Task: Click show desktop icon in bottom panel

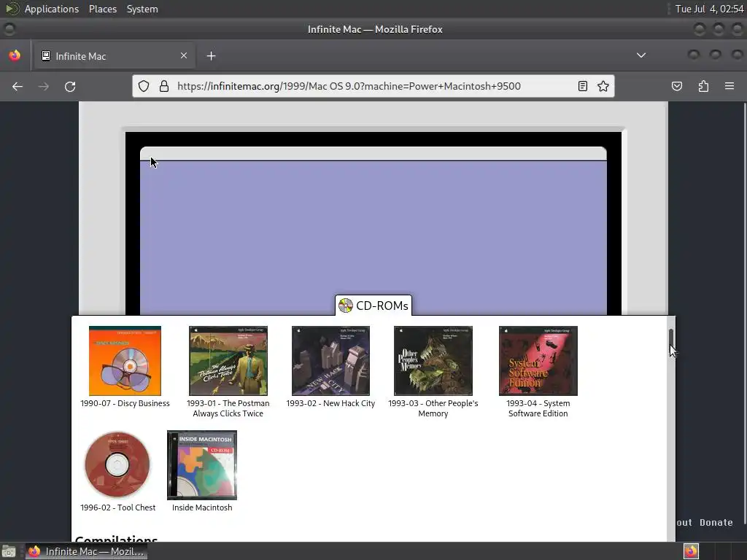Action: point(9,551)
